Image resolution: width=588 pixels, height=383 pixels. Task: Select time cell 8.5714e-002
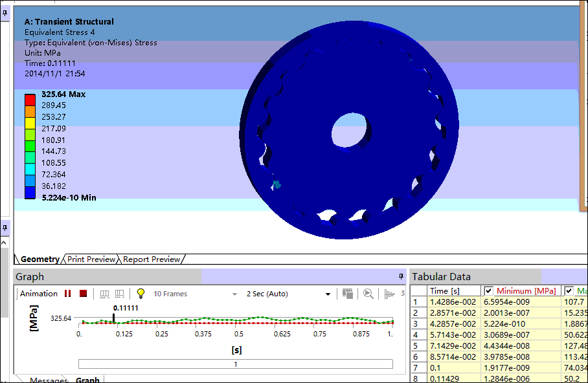(x=453, y=356)
